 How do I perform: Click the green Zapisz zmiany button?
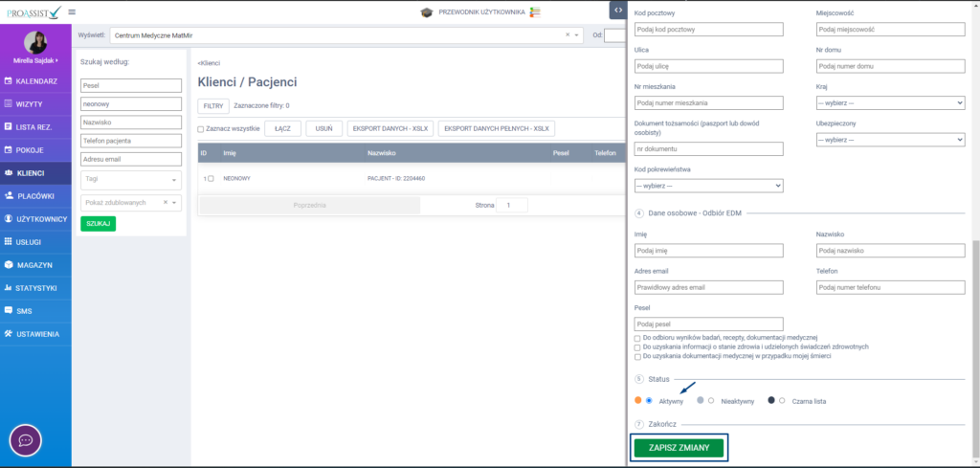(679, 448)
